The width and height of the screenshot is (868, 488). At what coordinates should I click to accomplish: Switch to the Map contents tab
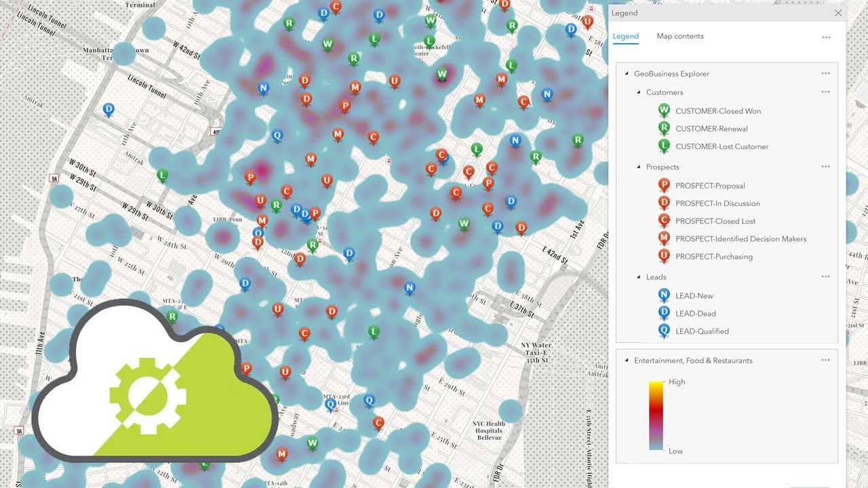pos(680,37)
